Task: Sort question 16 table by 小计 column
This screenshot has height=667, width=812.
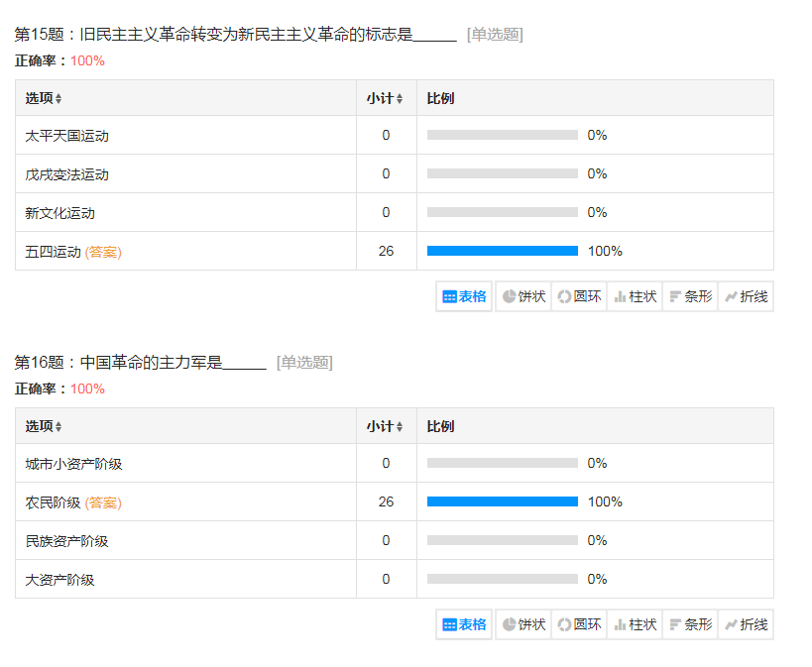Action: 385,427
